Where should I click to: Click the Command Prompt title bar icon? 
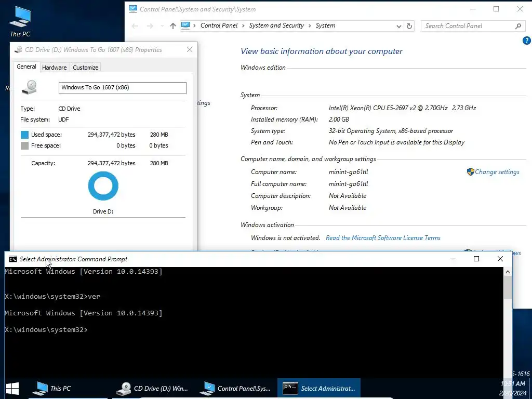coord(12,259)
